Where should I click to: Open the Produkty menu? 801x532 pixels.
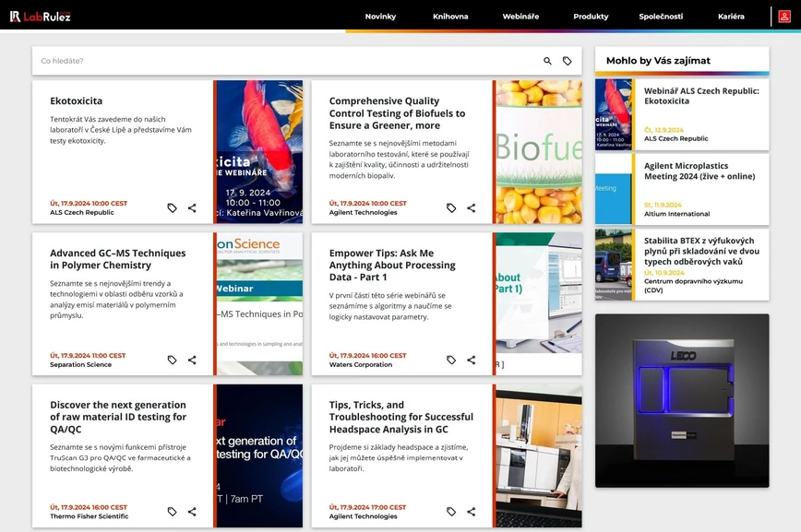pyautogui.click(x=591, y=17)
